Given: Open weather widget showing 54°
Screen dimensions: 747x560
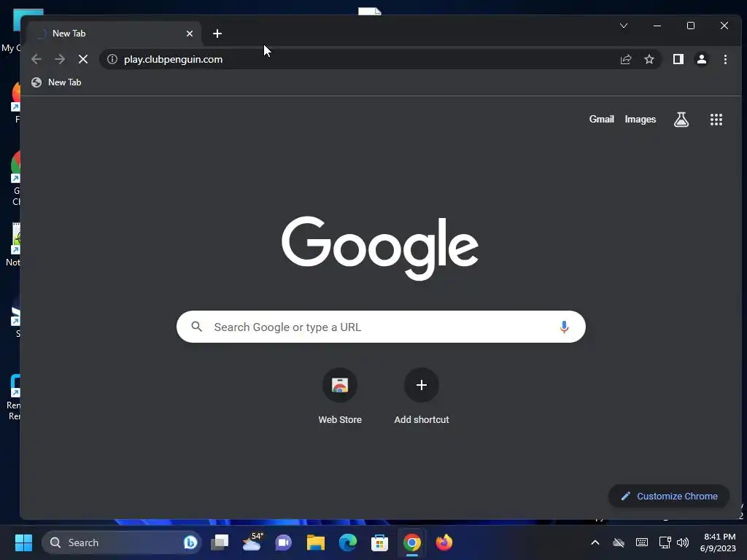Looking at the screenshot, I should [252, 542].
